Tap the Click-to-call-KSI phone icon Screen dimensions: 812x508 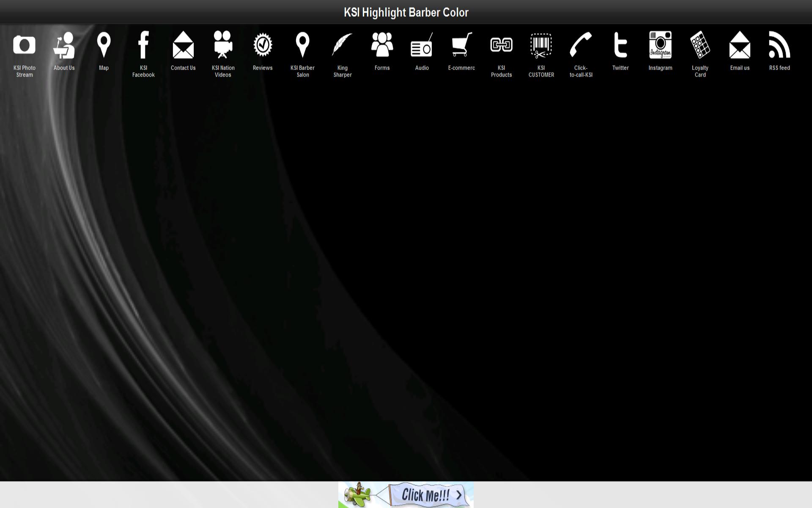581,45
